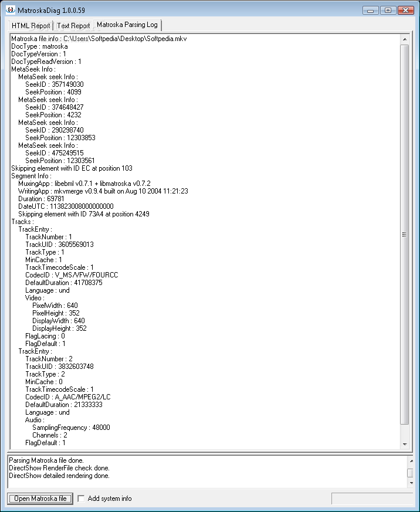Screen dimensions: 420x512
Task: Click the 'PixelHeight : 352' line
Action: 56,313
